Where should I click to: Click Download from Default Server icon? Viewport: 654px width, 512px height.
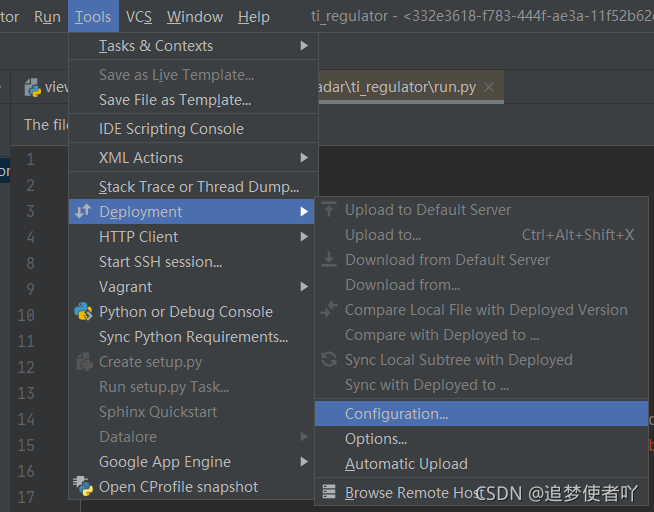(329, 259)
